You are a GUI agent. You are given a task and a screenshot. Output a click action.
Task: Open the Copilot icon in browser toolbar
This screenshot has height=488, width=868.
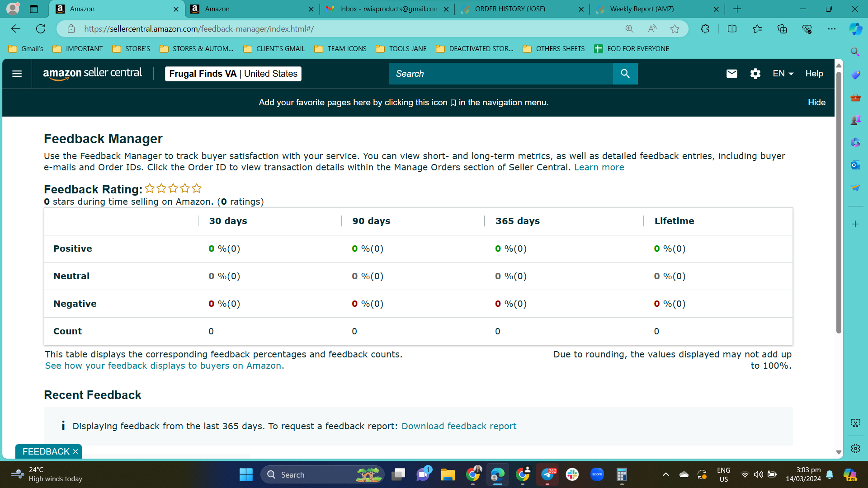tap(855, 29)
